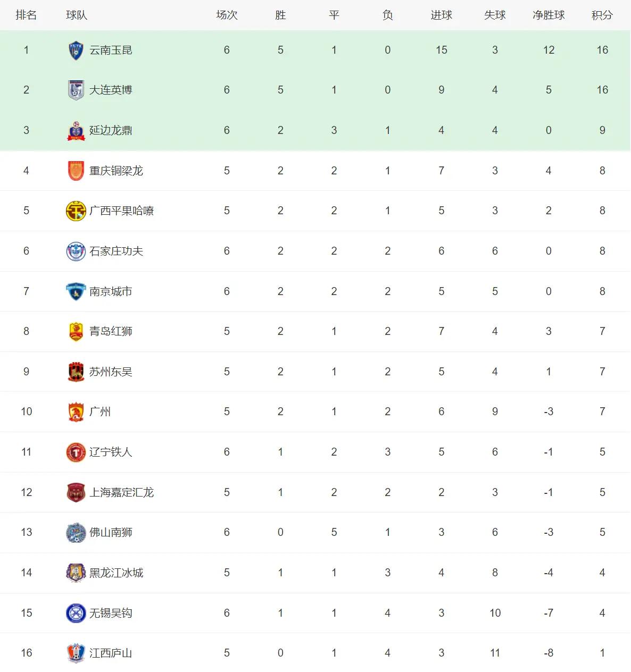631x672 pixels.
Task: Open the 苏州东吴 team name link
Action: pyautogui.click(x=111, y=372)
